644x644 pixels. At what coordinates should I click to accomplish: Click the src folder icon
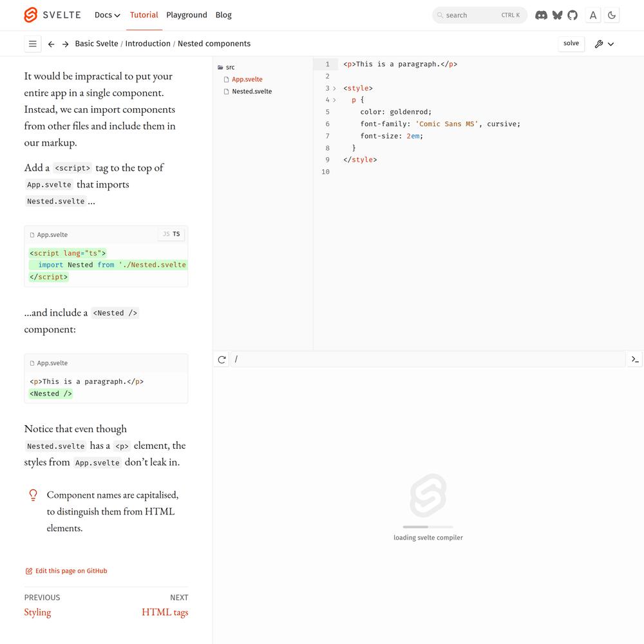click(220, 68)
